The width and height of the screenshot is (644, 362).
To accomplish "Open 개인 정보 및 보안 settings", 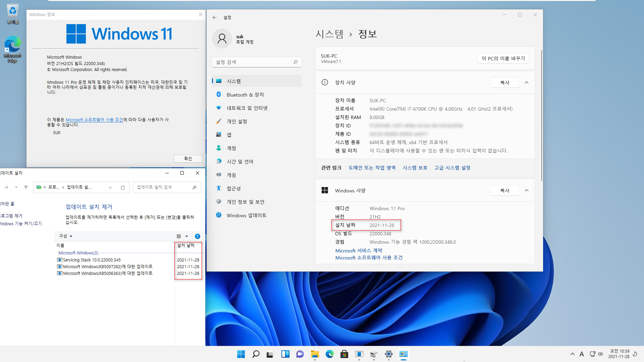I will 257,202.
